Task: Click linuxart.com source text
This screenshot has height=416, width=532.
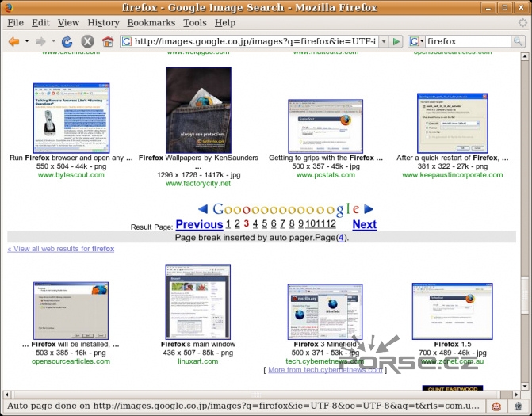Action: [x=198, y=361]
